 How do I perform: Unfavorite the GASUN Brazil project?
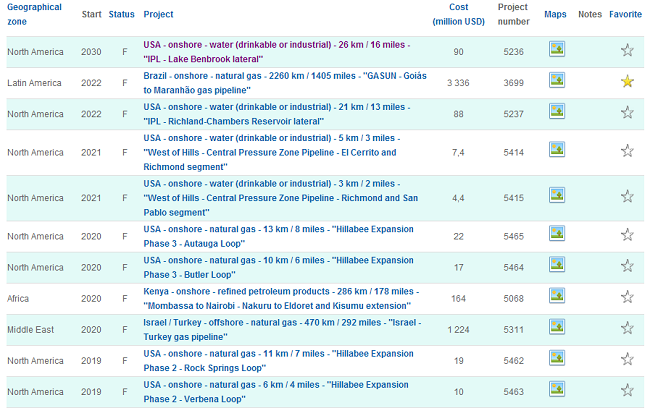627,81
